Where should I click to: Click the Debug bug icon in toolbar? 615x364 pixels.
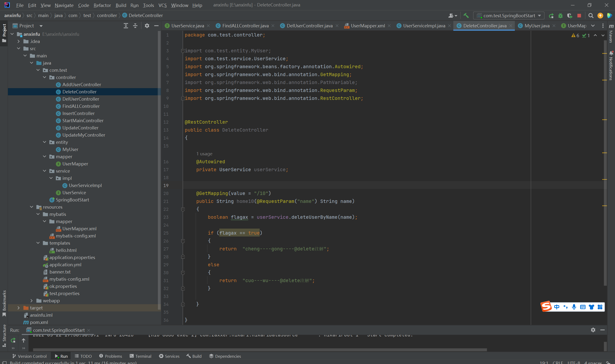[560, 16]
